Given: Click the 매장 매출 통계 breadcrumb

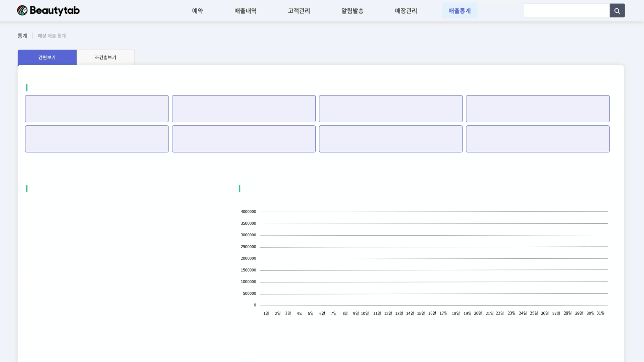Looking at the screenshot, I should click(x=52, y=36).
